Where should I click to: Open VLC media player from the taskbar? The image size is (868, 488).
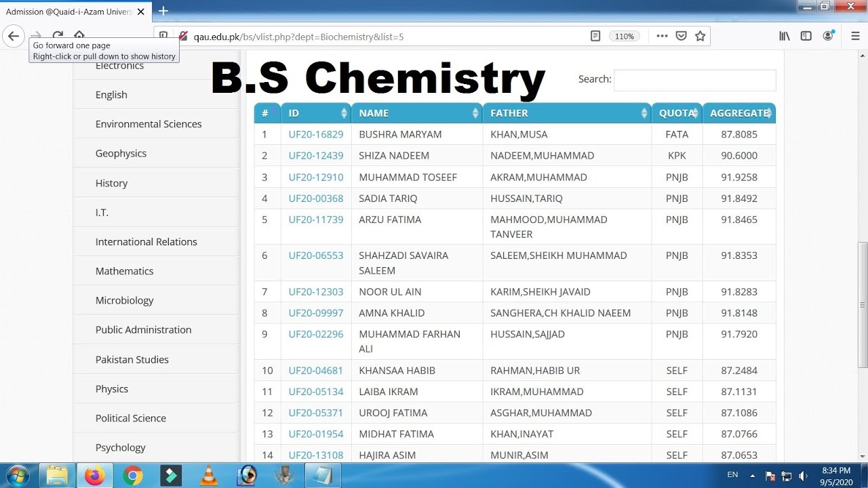pyautogui.click(x=209, y=476)
